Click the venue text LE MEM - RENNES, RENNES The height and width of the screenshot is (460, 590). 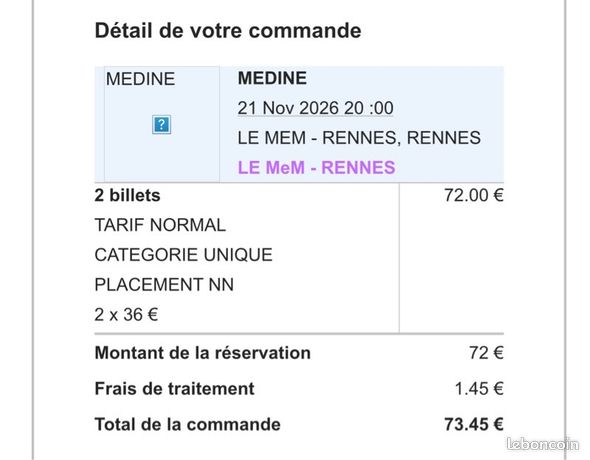tap(359, 138)
